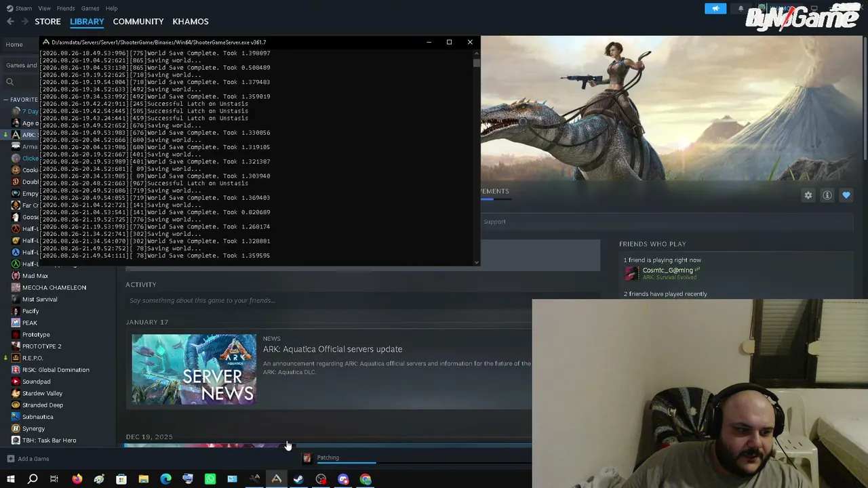
Task: Switch to the LIBRARY tab
Action: (87, 22)
